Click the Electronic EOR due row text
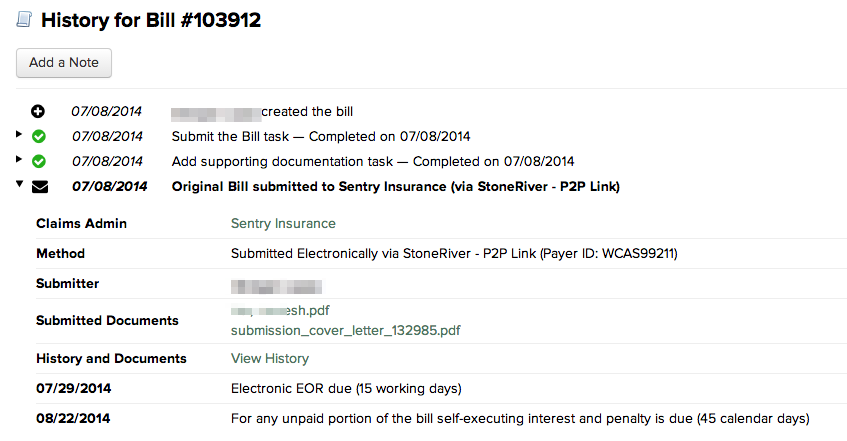The width and height of the screenshot is (847, 441). [x=346, y=389]
